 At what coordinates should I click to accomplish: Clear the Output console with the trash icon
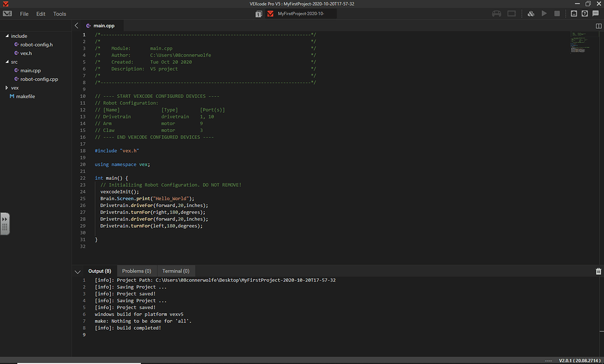(x=598, y=270)
